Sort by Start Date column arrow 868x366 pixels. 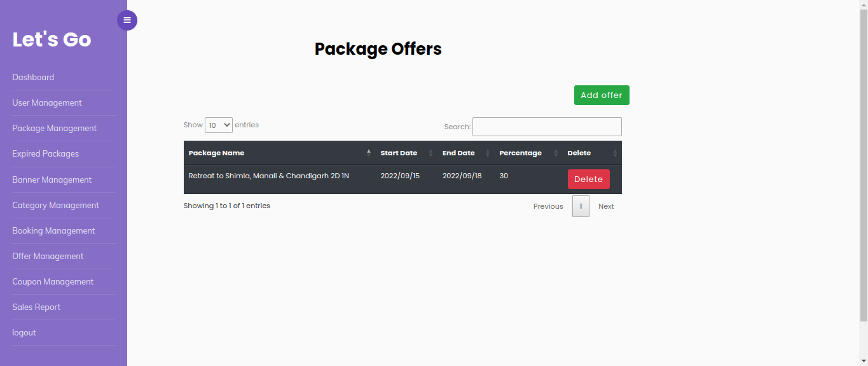point(431,153)
